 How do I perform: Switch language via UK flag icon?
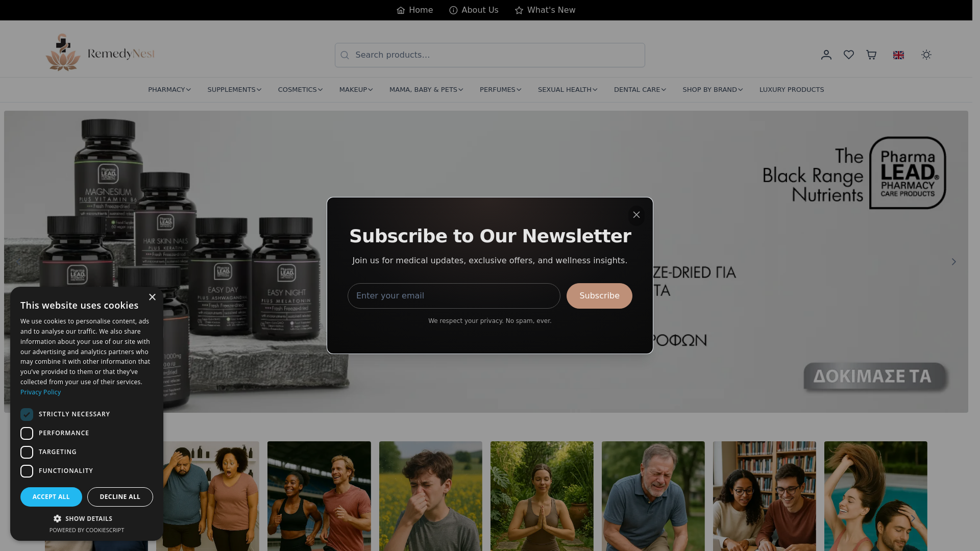pos(898,55)
